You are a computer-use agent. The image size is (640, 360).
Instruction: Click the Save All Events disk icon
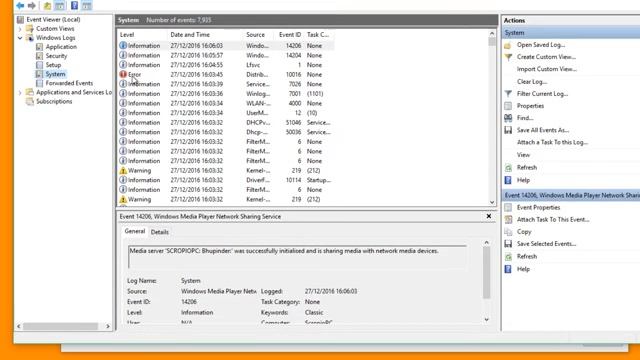508,130
